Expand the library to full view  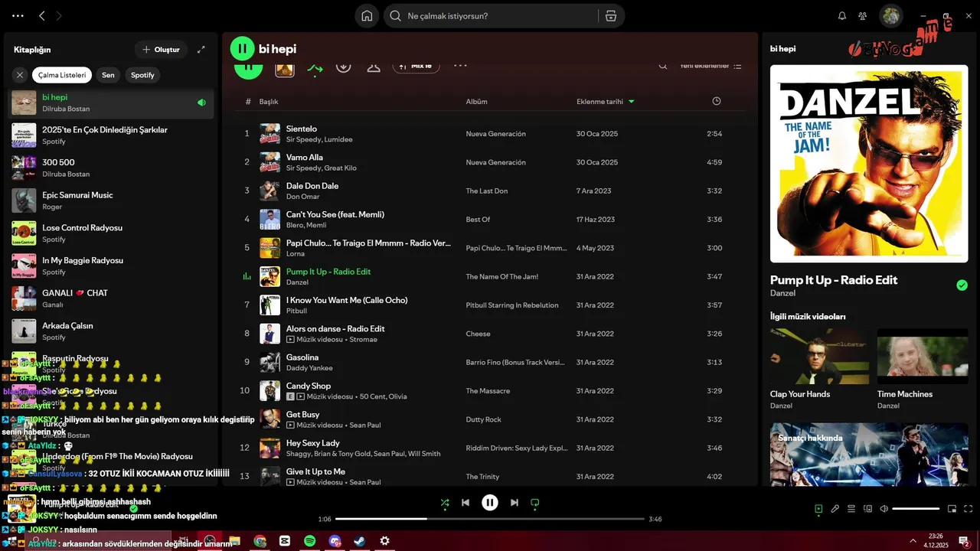click(x=201, y=50)
